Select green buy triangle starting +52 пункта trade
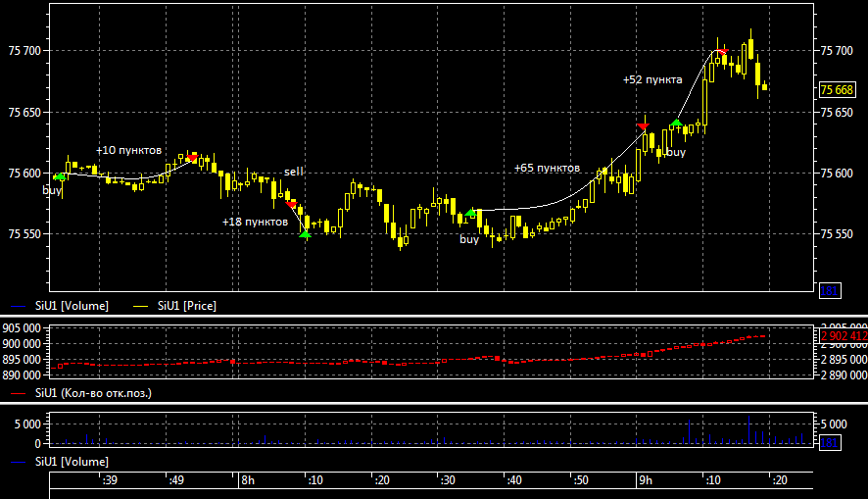Screen dimensions: 868x499 [x=676, y=123]
